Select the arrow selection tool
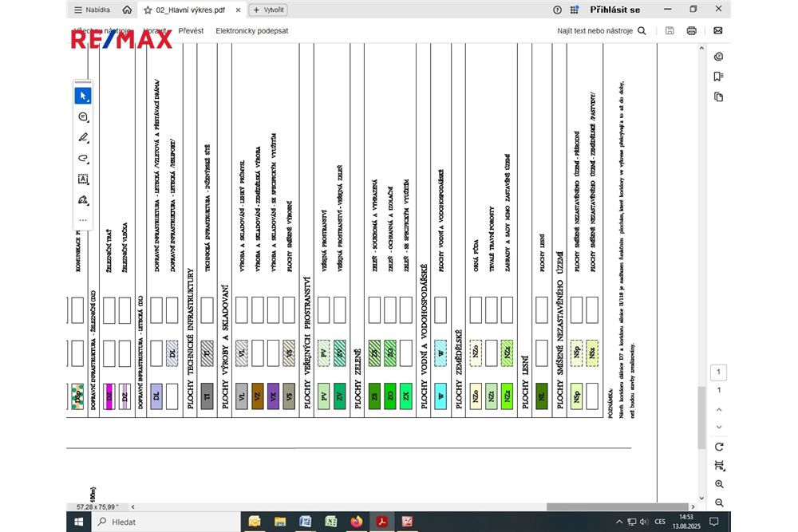 click(83, 96)
